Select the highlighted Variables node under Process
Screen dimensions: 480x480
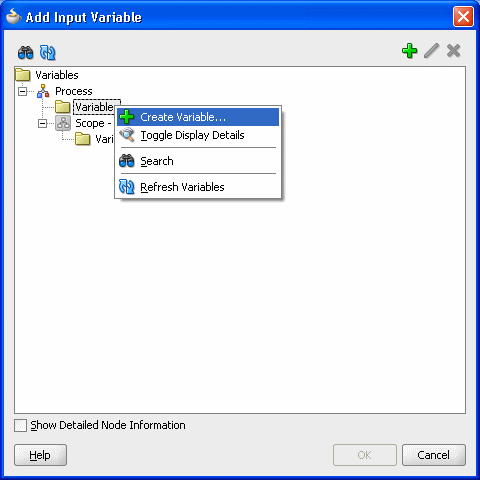point(94,107)
